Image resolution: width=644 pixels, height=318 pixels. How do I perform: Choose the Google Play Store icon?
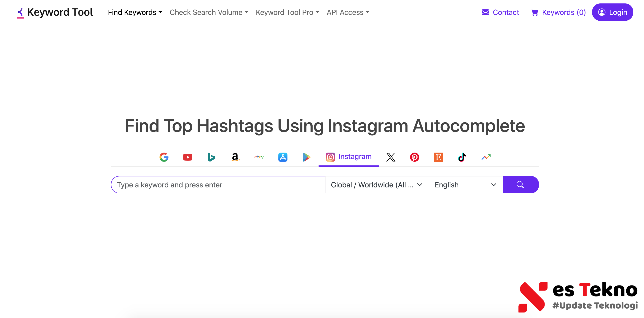tap(306, 157)
